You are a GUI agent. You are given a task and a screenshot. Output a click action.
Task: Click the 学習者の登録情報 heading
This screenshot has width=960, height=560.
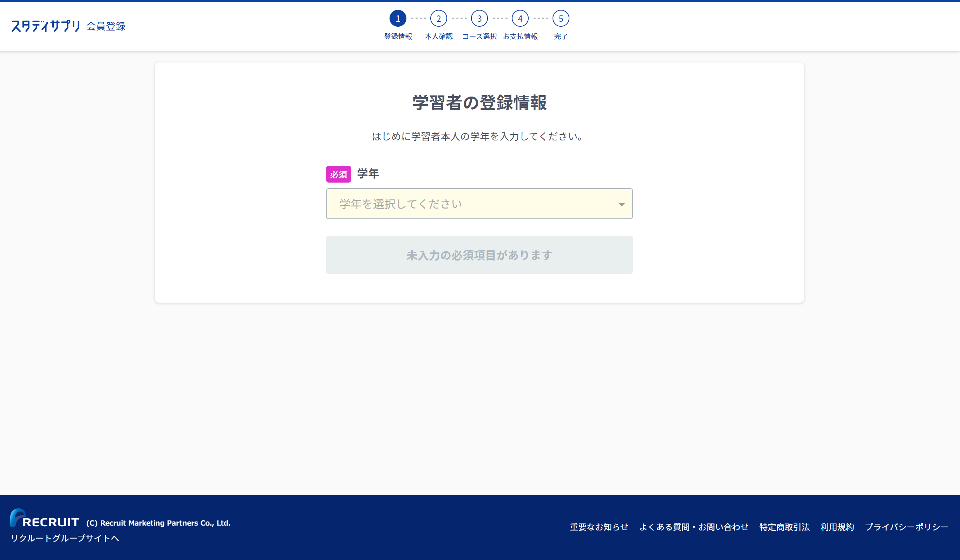479,103
